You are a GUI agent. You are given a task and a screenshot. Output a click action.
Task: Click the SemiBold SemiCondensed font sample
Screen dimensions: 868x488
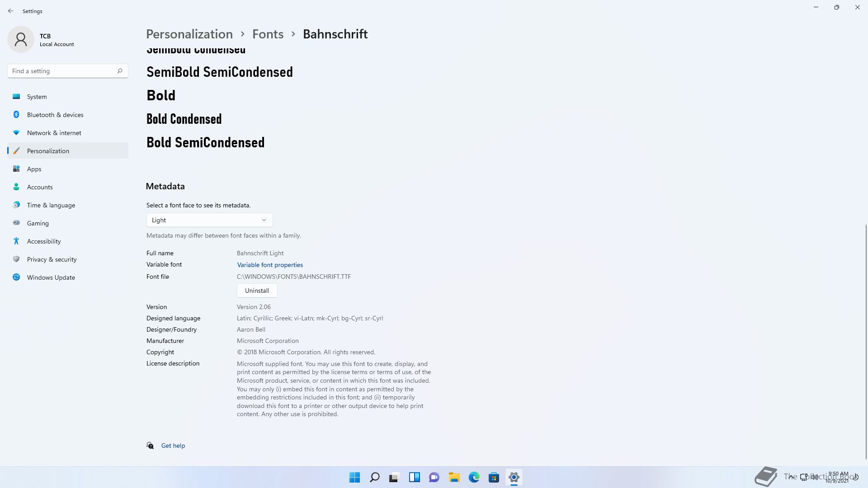tap(220, 72)
